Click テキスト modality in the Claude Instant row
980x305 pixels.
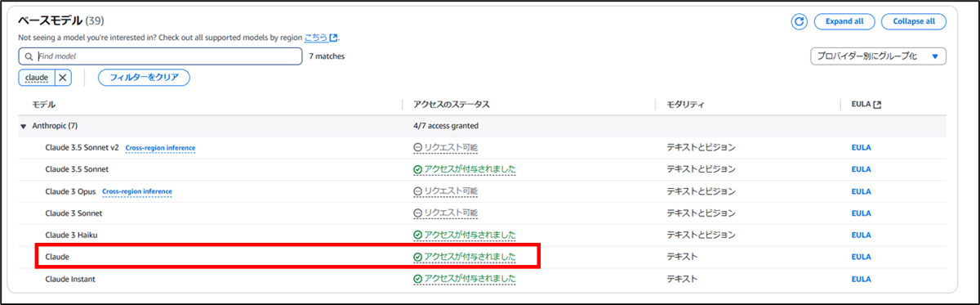[682, 279]
